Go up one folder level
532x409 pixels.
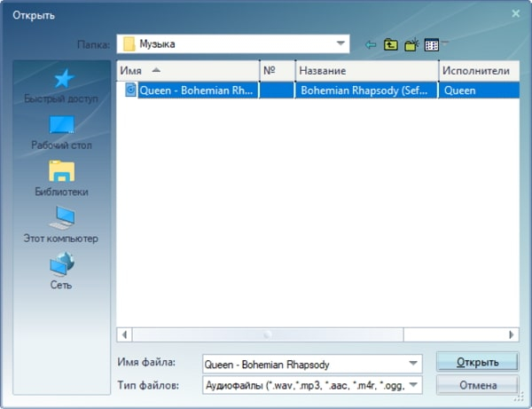click(x=391, y=44)
